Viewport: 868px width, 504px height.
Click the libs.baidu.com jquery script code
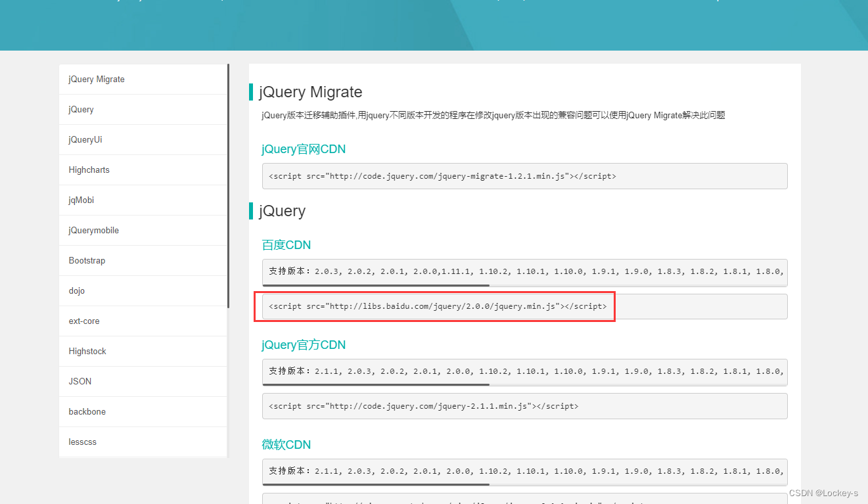(x=524, y=306)
